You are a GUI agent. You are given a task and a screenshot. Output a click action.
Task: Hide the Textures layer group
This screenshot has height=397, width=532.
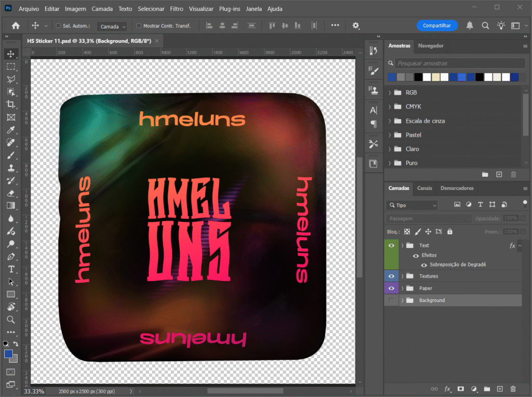391,276
